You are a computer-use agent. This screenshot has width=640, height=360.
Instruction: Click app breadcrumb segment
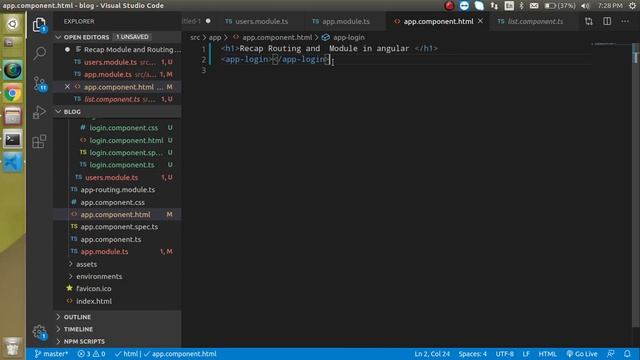point(215,38)
